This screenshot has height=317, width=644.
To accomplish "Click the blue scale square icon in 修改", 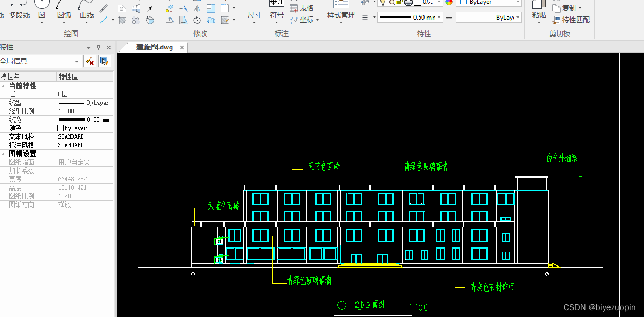I will 211,8.
